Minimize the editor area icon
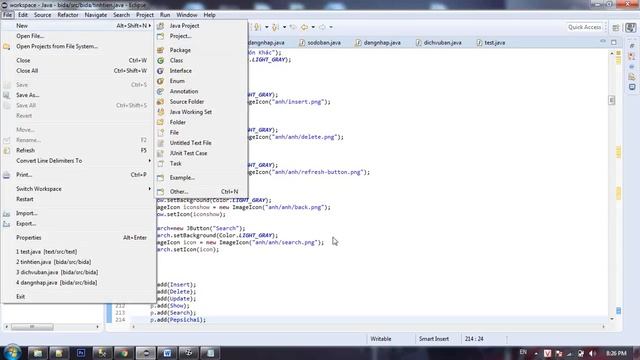This screenshot has height=360, width=640. 603,41
